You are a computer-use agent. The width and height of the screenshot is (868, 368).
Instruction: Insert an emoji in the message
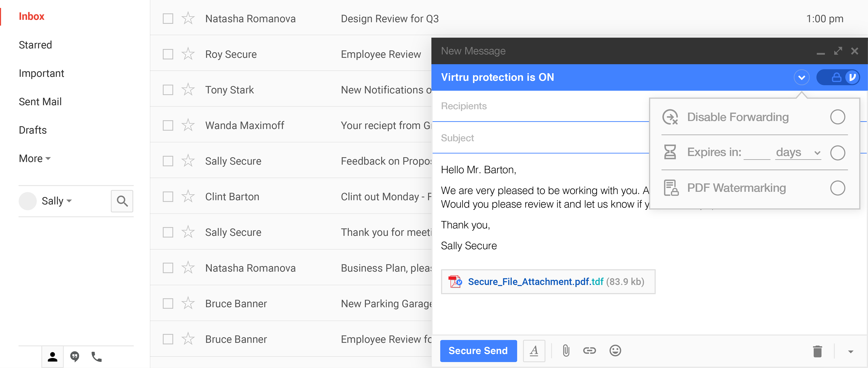[615, 351]
